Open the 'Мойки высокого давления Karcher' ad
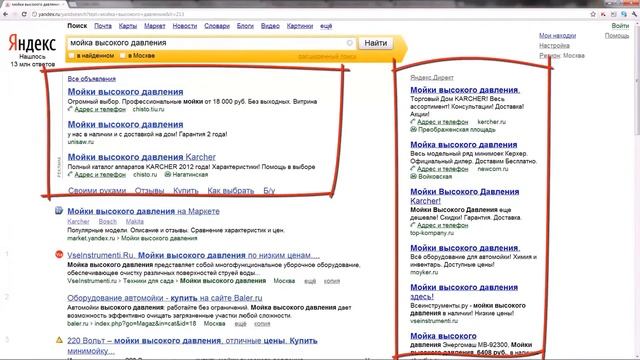The image size is (640, 360). tap(142, 157)
